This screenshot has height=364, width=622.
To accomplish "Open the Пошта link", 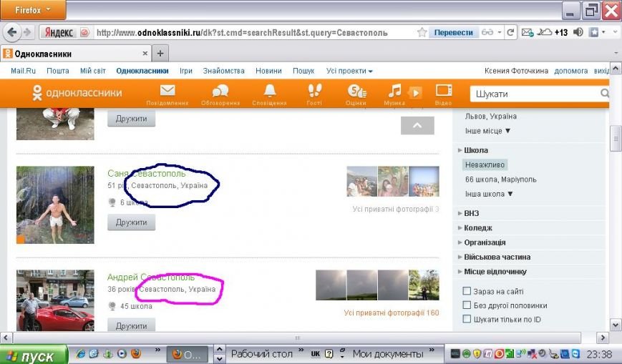I will coord(58,71).
